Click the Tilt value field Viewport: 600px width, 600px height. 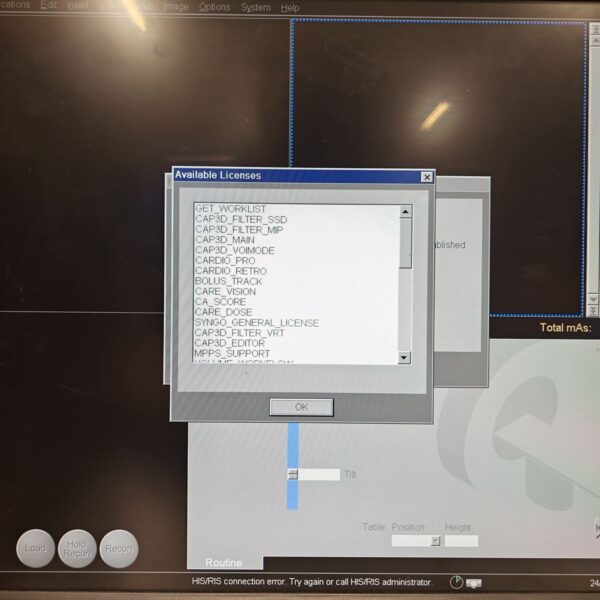click(319, 474)
